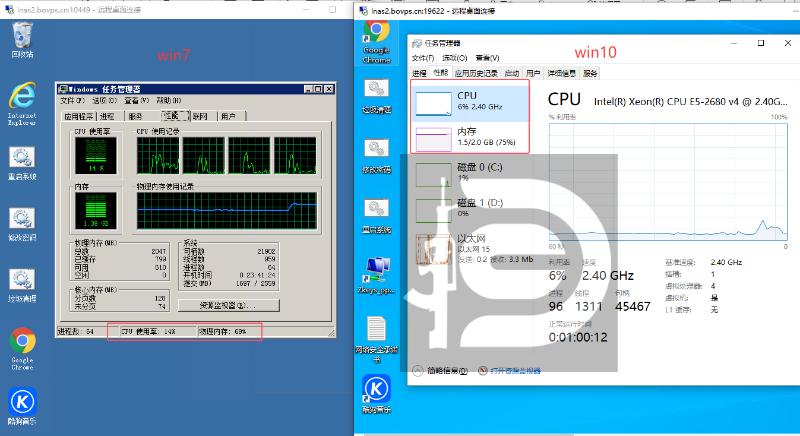This screenshot has height=436, width=800.
Task: Click the resource monitor icon beside 打开资源监视器
Action: click(x=483, y=371)
